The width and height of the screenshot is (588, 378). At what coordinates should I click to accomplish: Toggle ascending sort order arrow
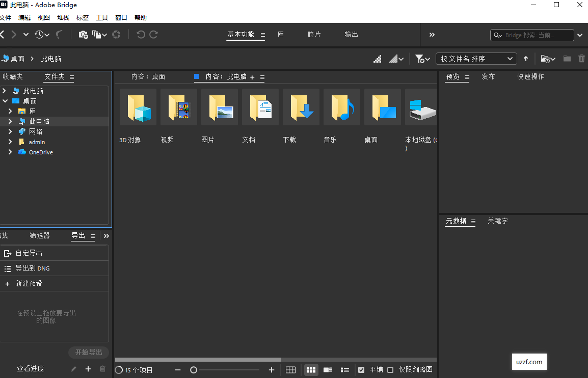[x=526, y=59]
